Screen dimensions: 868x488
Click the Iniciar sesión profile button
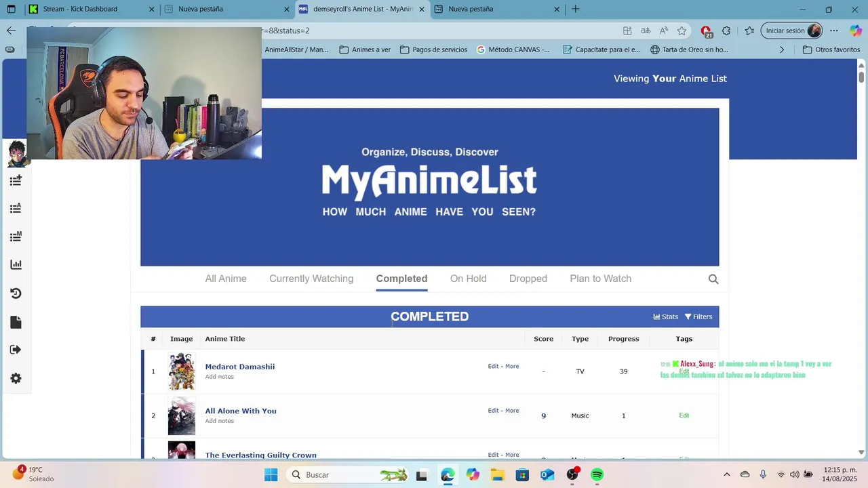792,30
